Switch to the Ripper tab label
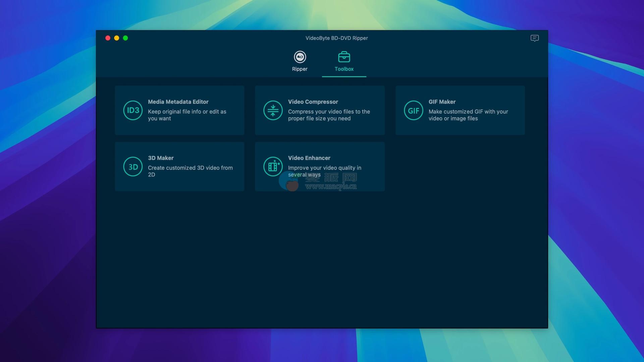This screenshot has height=362, width=644. [300, 69]
